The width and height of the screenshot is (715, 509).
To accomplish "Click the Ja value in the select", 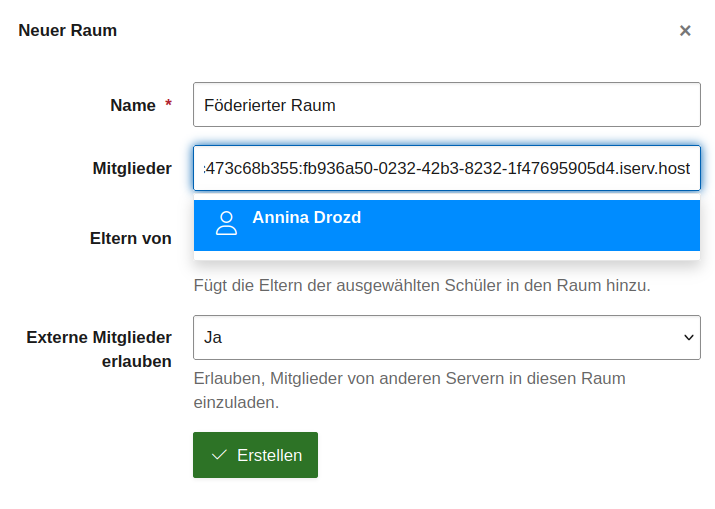I will (213, 338).
